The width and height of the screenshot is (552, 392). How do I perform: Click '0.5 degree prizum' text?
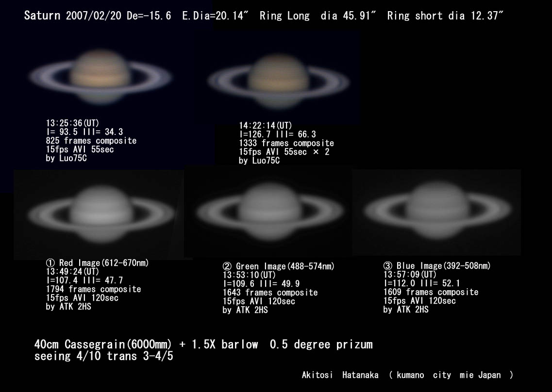[321, 344]
